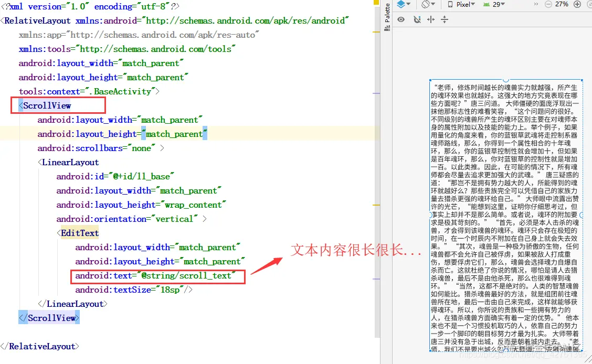Click the horizontal pack/align icon

431,19
